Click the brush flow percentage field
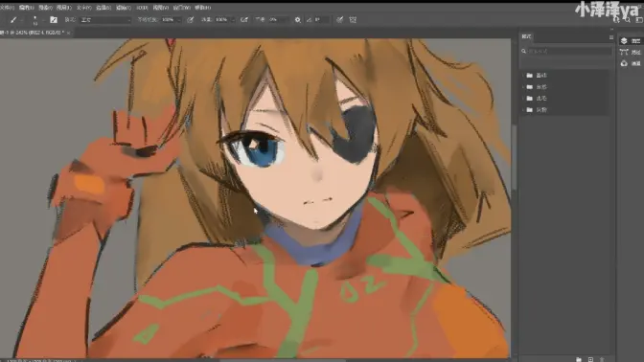 [x=221, y=20]
